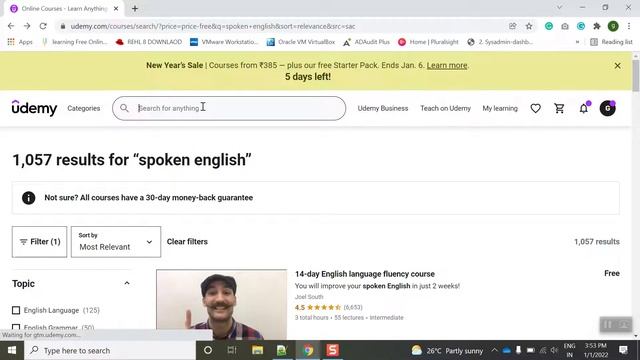Viewport: 640px width, 360px height.
Task: Dismiss the New Year's Sale banner
Action: point(618,66)
